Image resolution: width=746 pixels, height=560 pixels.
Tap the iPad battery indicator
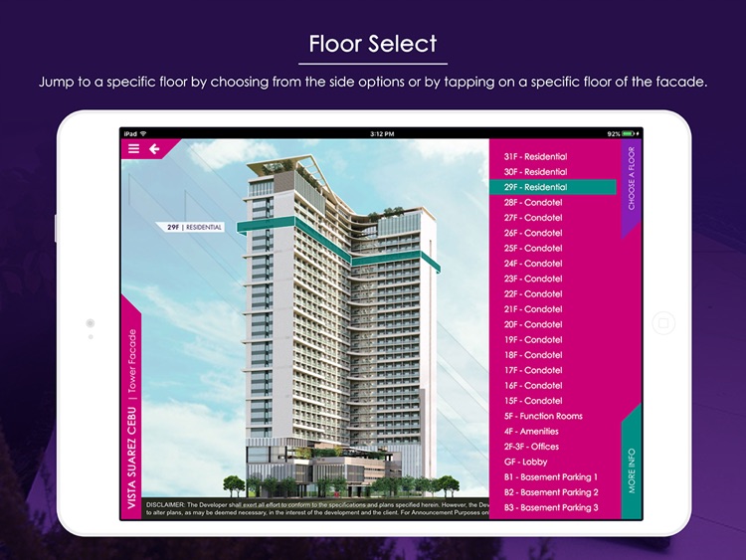click(630, 133)
